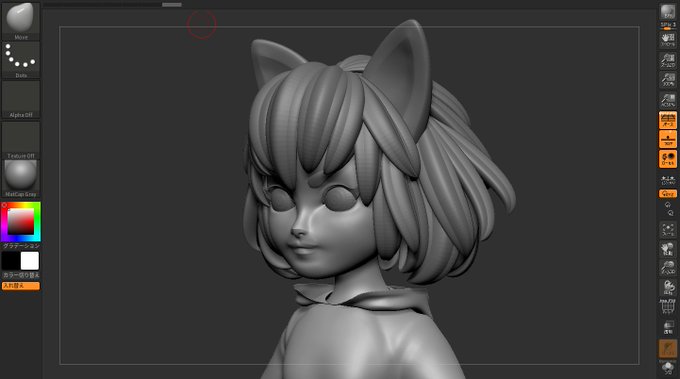The width and height of the screenshot is (680, 379).
Task: Toggle the orange Floor grid button
Action: tap(668, 140)
